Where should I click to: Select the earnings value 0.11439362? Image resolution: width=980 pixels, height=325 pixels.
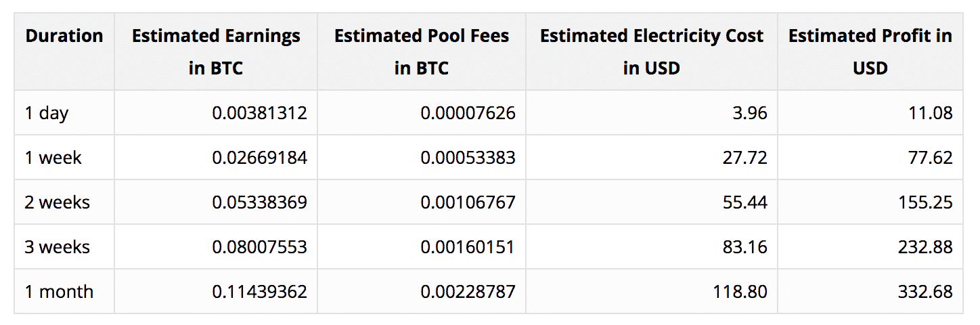pyautogui.click(x=260, y=292)
